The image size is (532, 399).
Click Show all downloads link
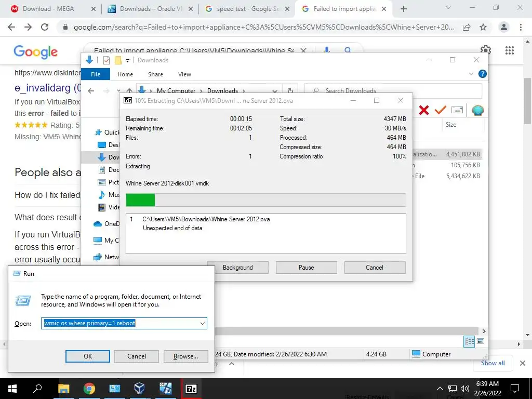(x=493, y=363)
